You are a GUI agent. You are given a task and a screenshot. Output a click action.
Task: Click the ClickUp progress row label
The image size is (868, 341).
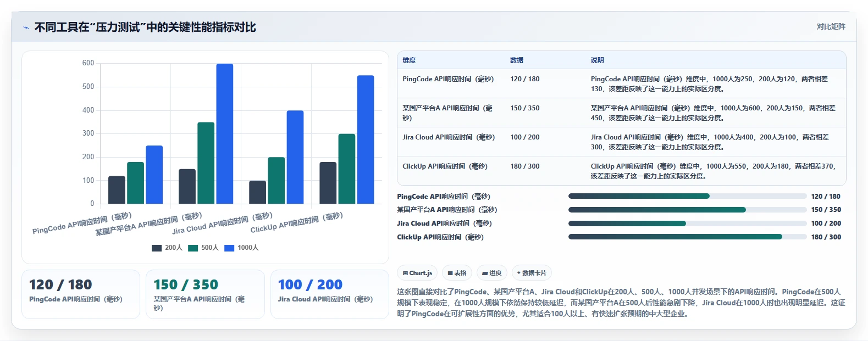tap(440, 237)
